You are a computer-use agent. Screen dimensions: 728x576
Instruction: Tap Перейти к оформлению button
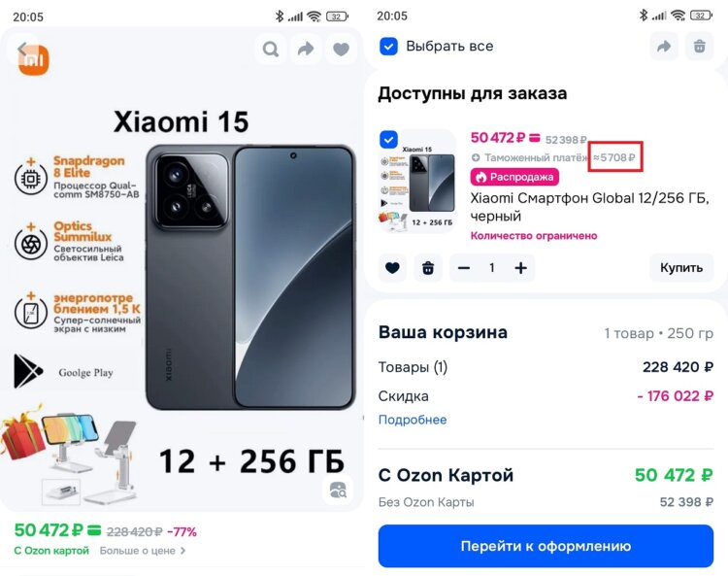[x=546, y=546]
